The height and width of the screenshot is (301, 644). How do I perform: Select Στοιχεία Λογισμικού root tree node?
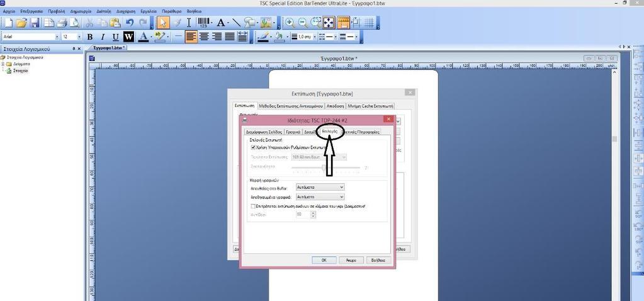25,57
